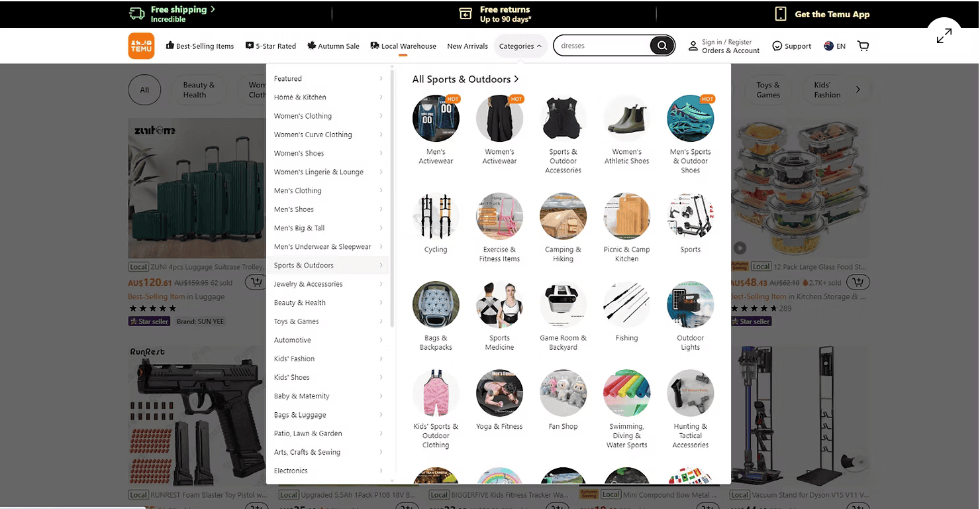Open Camping & Hiking category icon
The height and width of the screenshot is (509, 980).
coord(563,216)
